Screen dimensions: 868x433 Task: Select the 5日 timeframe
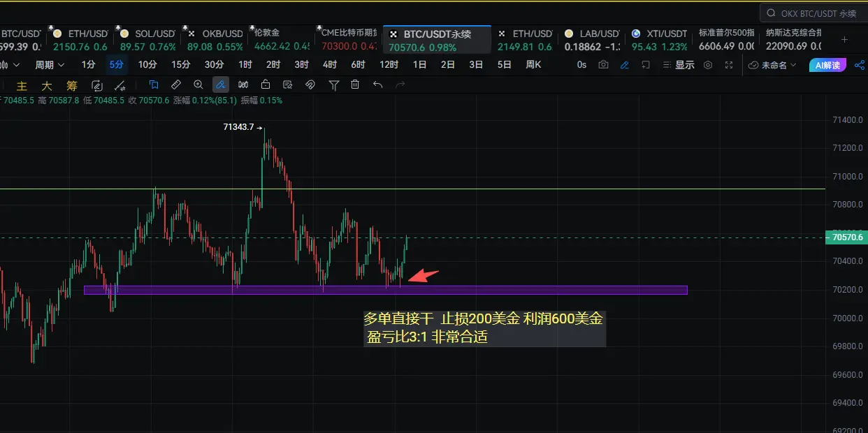click(x=504, y=65)
